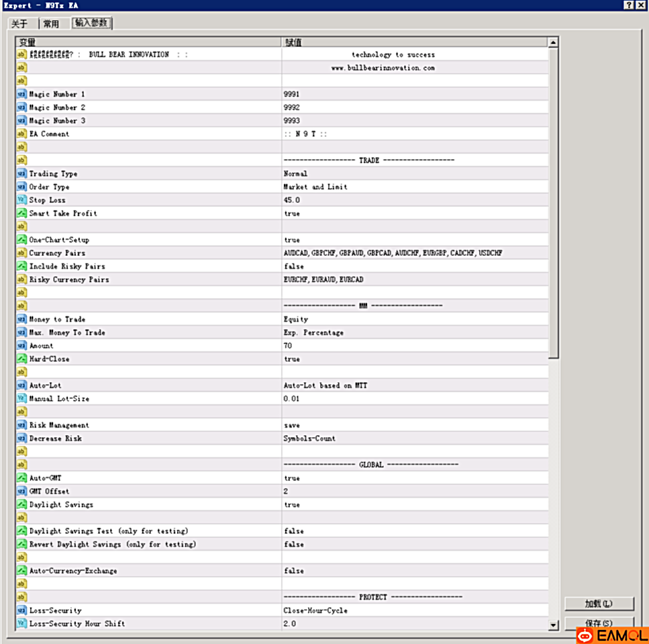This screenshot has width=649, height=644.
Task: Click the scrollbar down arrow
Action: click(553, 625)
